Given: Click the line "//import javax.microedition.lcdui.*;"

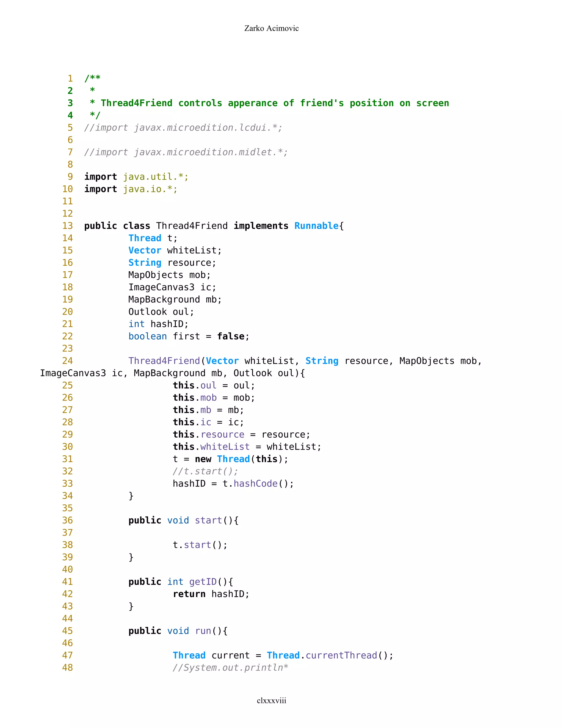Looking at the screenshot, I should [x=183, y=128].
